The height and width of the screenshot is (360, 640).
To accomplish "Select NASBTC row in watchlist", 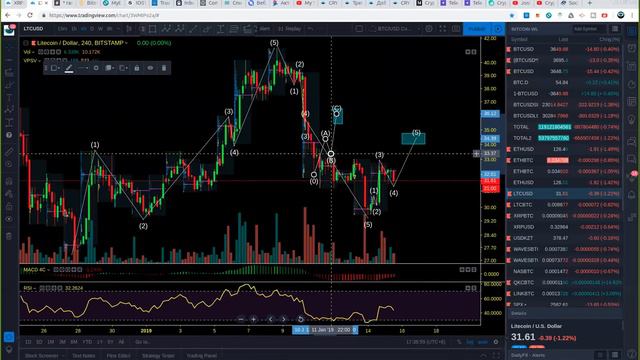I will [564, 271].
